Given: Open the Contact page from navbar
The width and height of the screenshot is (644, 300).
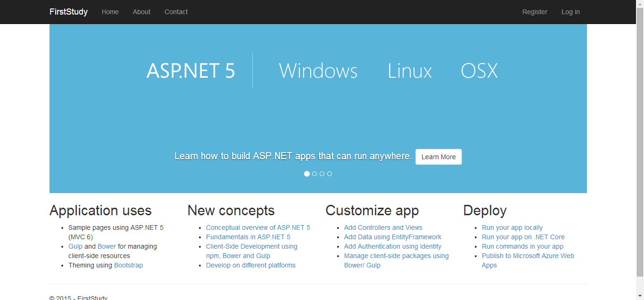Looking at the screenshot, I should click(x=176, y=12).
